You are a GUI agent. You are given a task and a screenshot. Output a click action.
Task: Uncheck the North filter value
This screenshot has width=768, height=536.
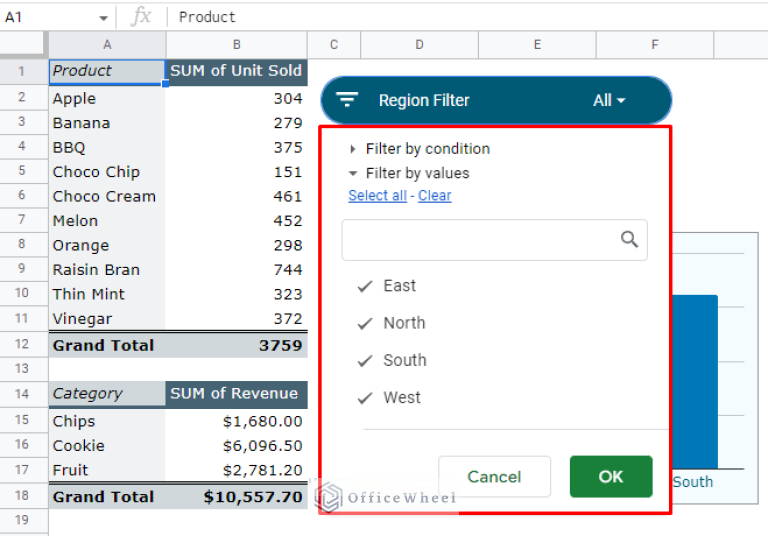tap(365, 324)
